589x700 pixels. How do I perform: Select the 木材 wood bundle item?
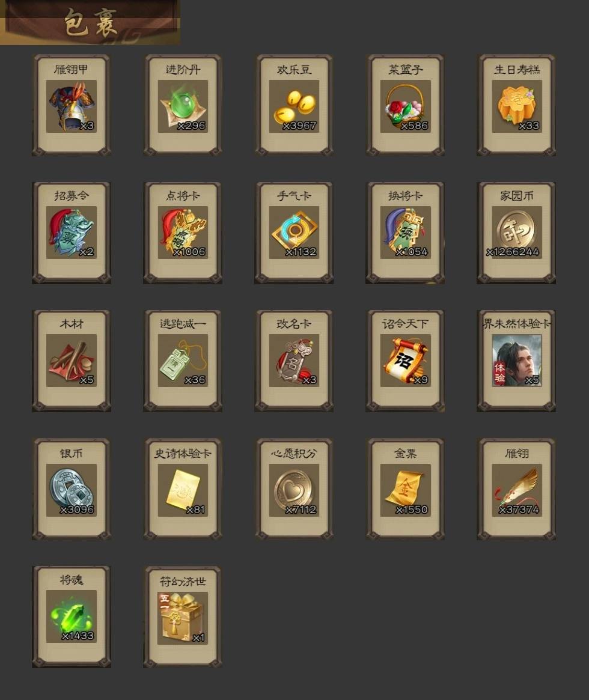point(72,361)
